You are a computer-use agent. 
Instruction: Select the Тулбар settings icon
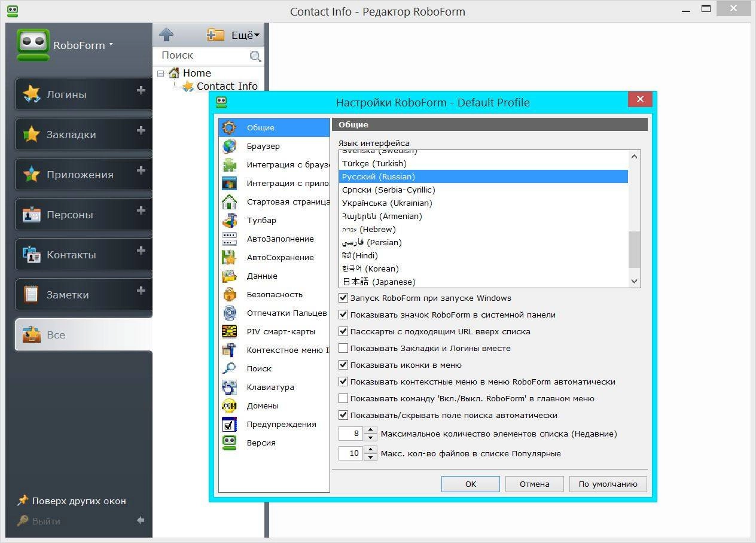click(229, 220)
